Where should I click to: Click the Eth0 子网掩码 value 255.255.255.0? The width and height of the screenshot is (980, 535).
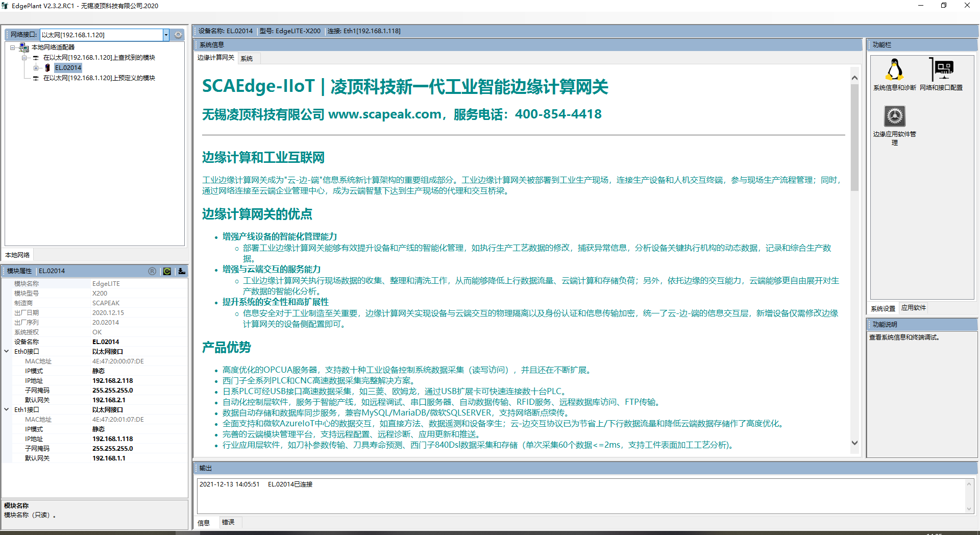point(113,391)
